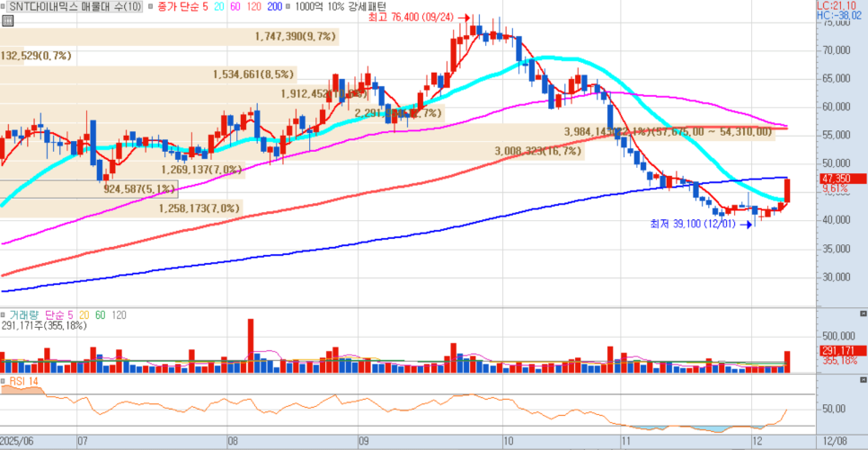Viewport: 868px width, 450px height.
Task: Click the 291,171 volume value tag
Action: [x=843, y=350]
